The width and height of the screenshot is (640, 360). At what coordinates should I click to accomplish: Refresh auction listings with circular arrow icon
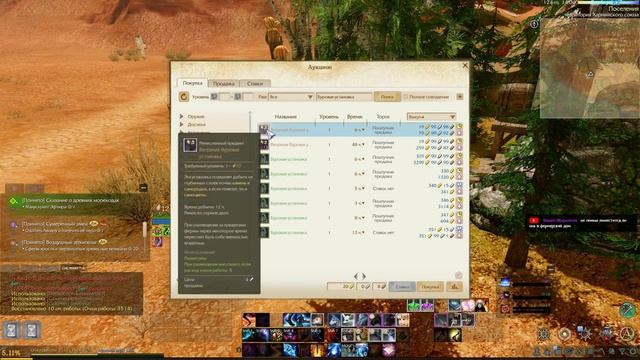point(184,97)
